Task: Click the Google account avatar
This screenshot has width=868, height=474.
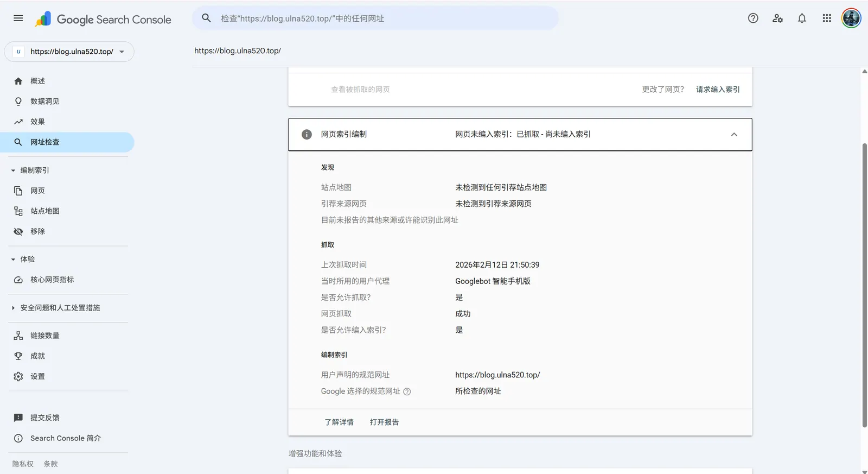Action: click(x=851, y=18)
